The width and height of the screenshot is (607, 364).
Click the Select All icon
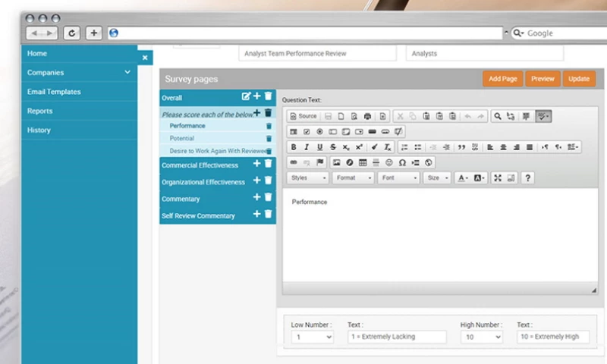(526, 116)
